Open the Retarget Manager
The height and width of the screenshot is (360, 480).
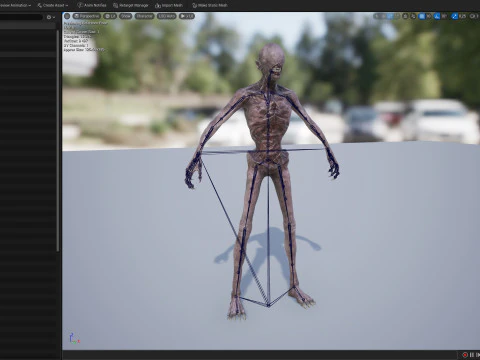pos(130,5)
